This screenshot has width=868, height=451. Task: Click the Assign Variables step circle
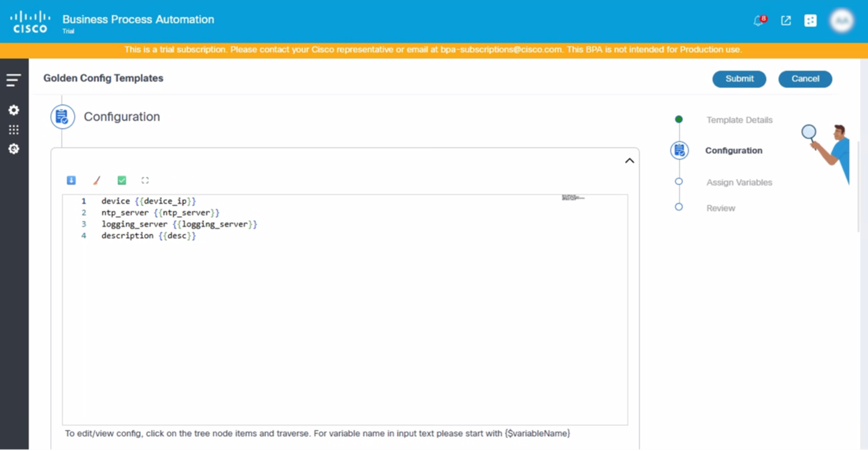[679, 182]
